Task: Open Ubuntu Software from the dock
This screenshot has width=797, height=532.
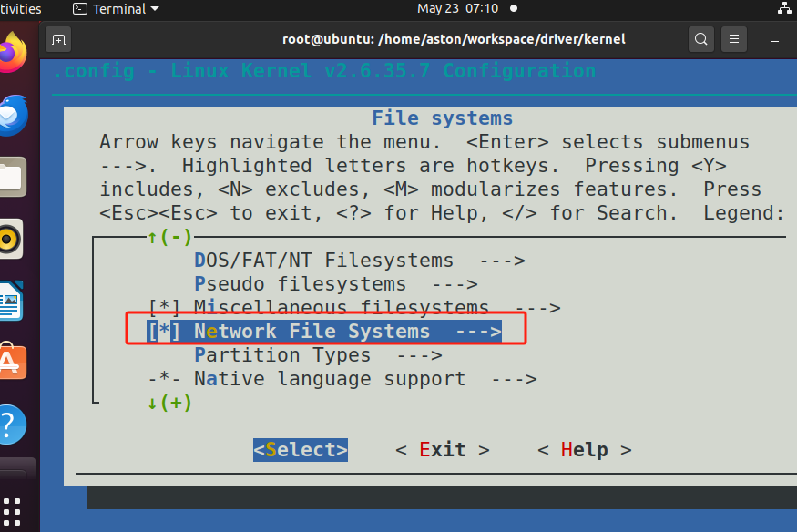Action: [x=12, y=363]
